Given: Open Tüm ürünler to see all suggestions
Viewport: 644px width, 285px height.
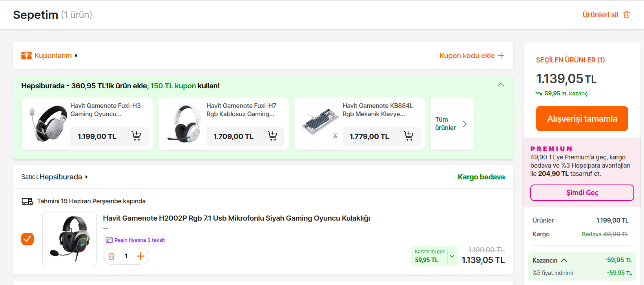Looking at the screenshot, I should (451, 124).
